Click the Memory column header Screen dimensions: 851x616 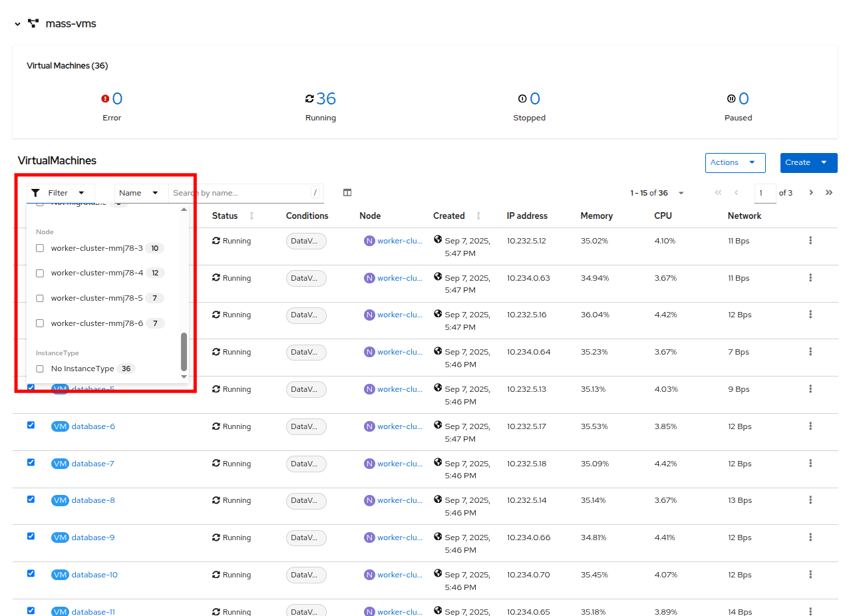coord(596,216)
